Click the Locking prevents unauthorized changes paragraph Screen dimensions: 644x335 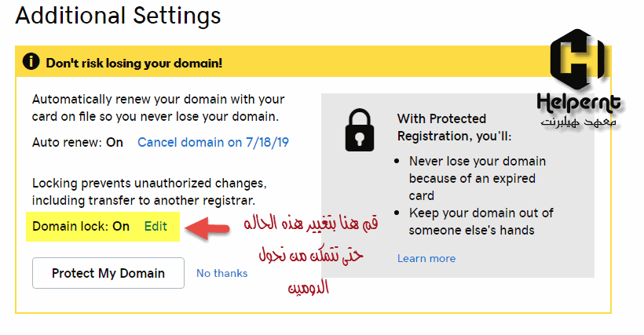coord(149,192)
